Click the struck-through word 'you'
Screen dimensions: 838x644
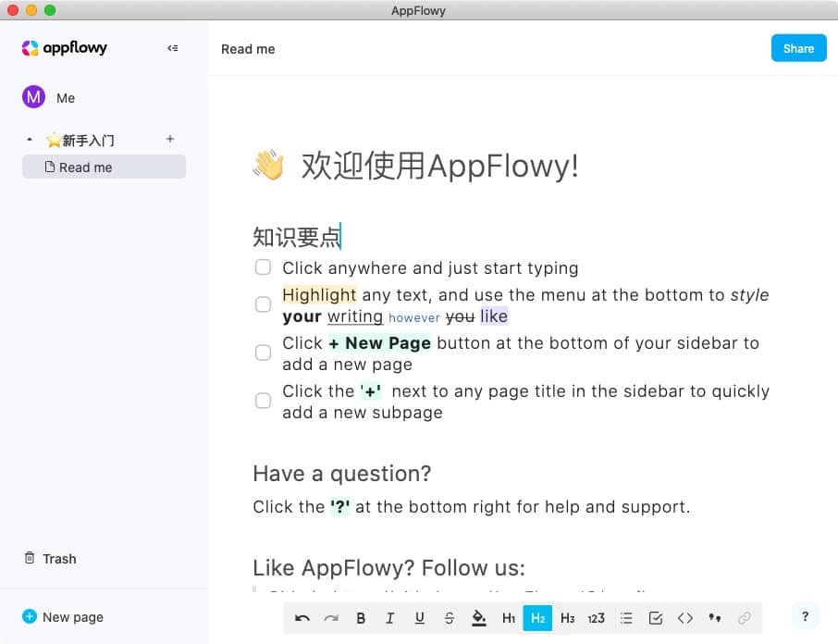(x=460, y=317)
